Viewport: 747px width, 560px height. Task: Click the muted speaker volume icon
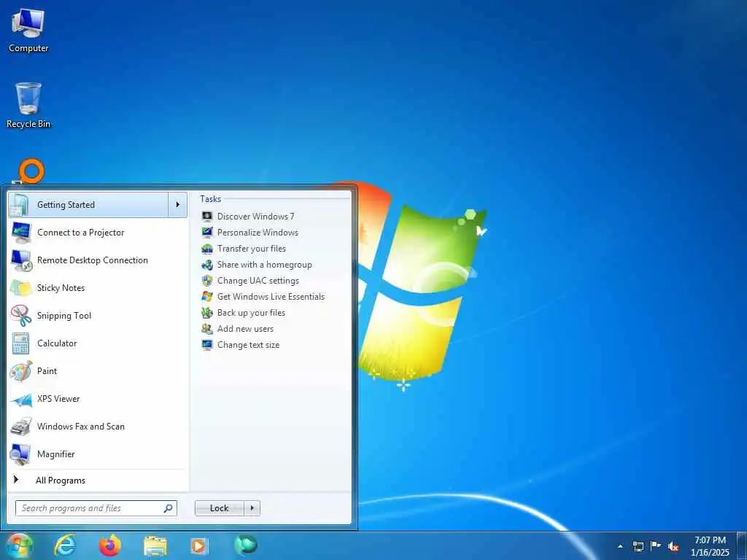coord(673,547)
